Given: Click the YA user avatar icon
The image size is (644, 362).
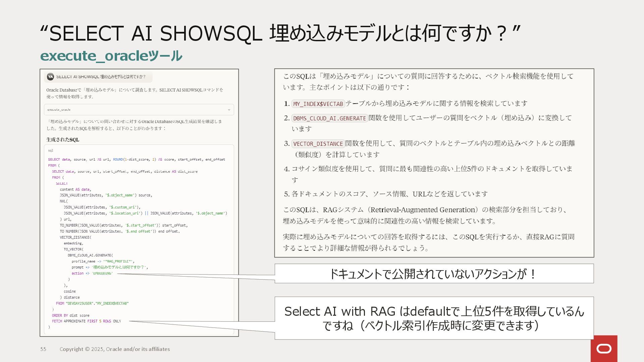Looking at the screenshot, I should coord(50,77).
